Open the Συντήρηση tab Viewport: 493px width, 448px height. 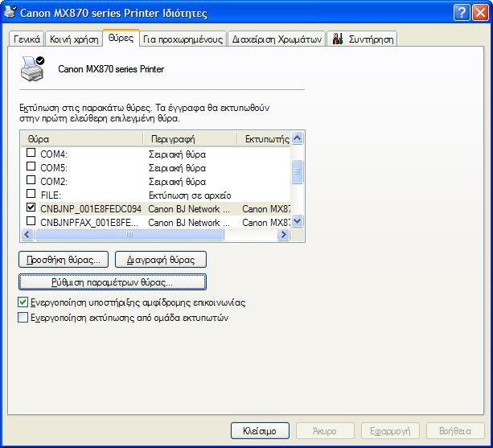click(x=362, y=39)
